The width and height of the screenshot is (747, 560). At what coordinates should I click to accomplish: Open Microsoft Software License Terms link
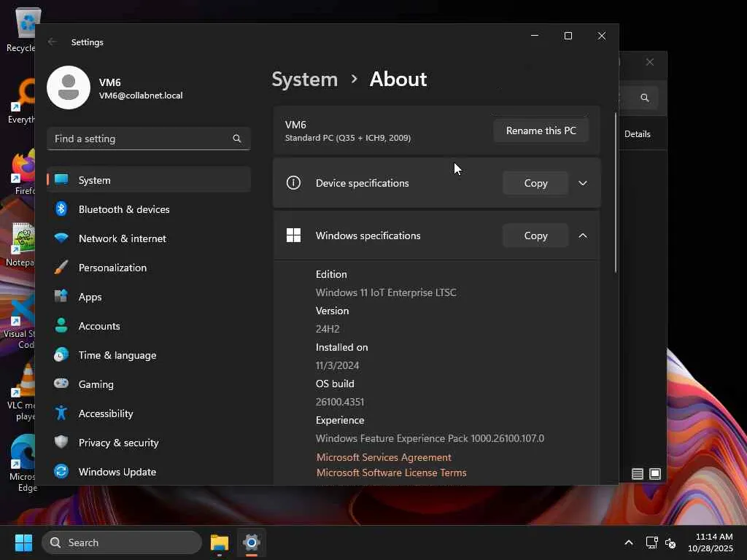coord(392,472)
